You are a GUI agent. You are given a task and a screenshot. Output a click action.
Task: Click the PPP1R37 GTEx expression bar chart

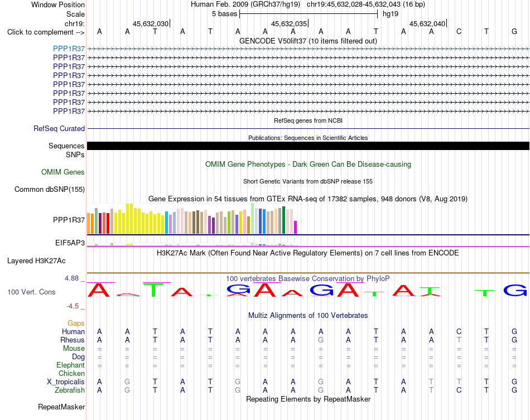[x=192, y=219]
